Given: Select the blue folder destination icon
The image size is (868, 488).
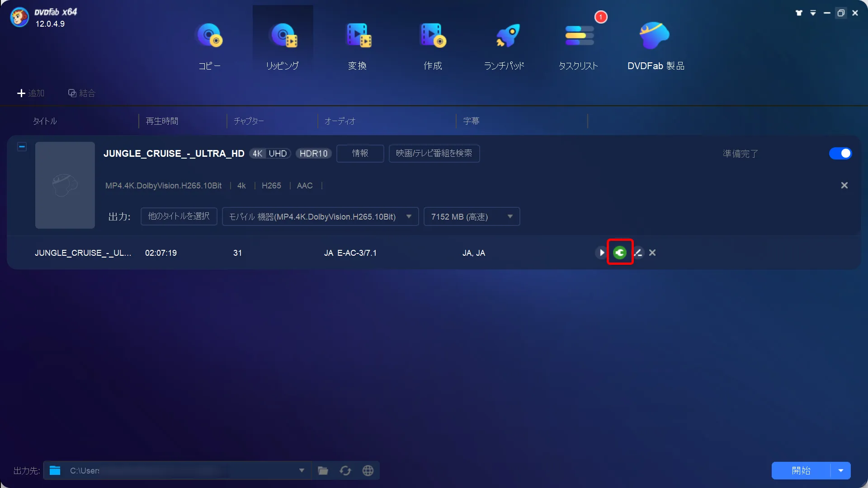Looking at the screenshot, I should coord(55,470).
